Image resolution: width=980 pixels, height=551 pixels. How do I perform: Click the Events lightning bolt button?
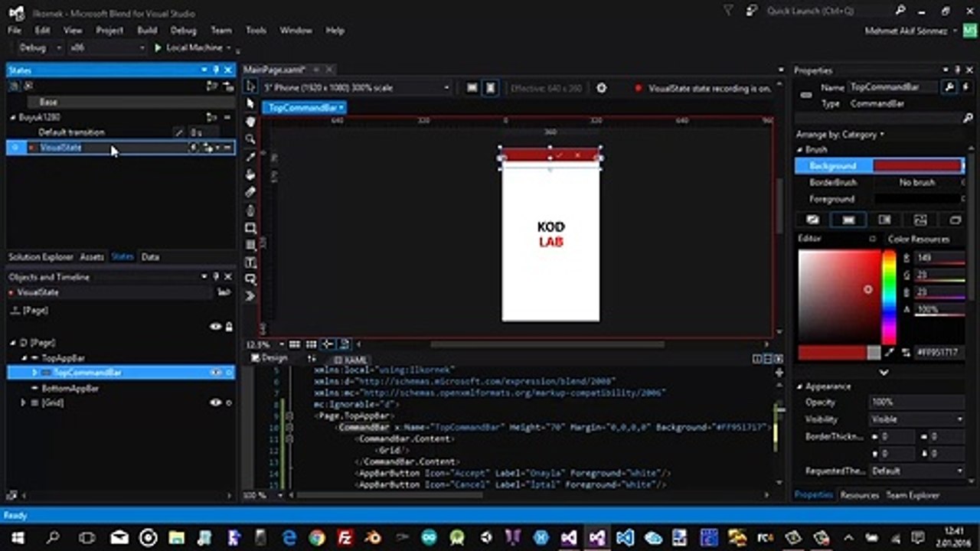(965, 87)
